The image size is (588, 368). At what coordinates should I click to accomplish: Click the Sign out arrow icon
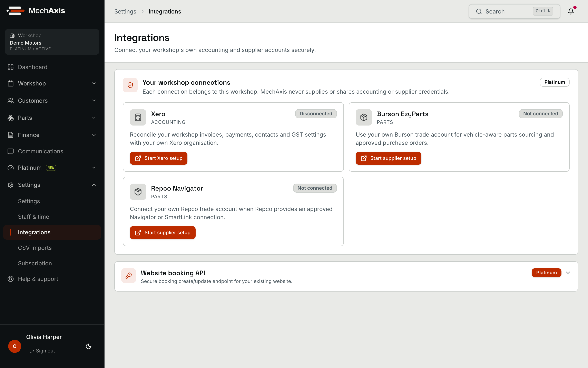click(x=32, y=351)
